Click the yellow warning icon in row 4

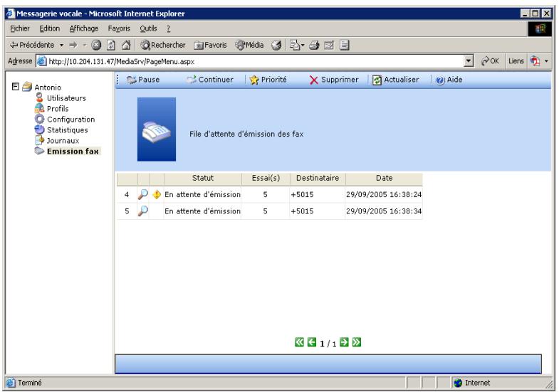tap(157, 194)
